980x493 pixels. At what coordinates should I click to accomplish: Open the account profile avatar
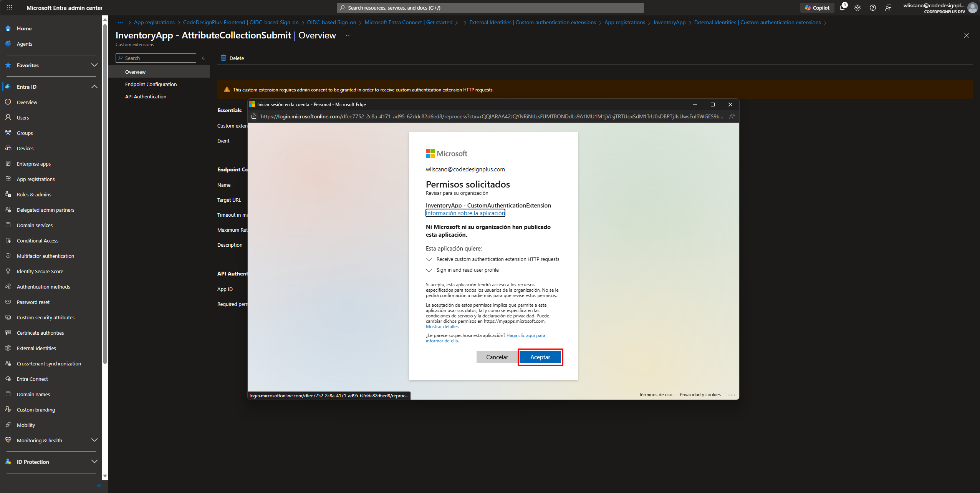point(973,8)
